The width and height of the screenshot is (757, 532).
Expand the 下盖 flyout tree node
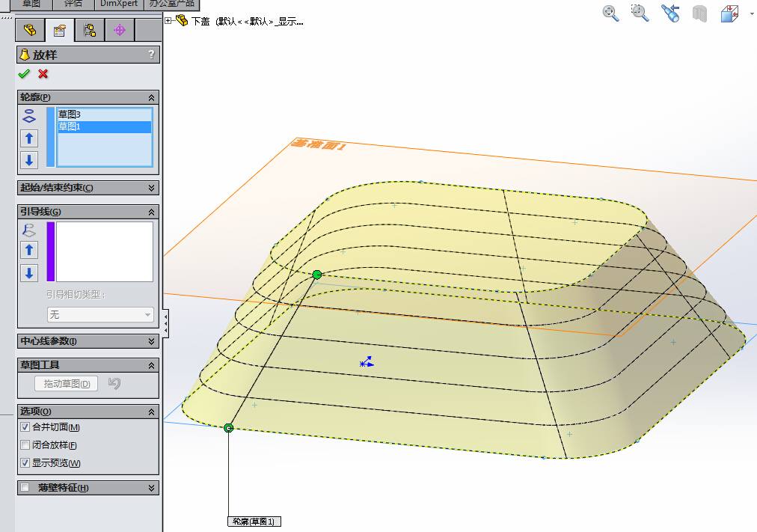coord(168,20)
